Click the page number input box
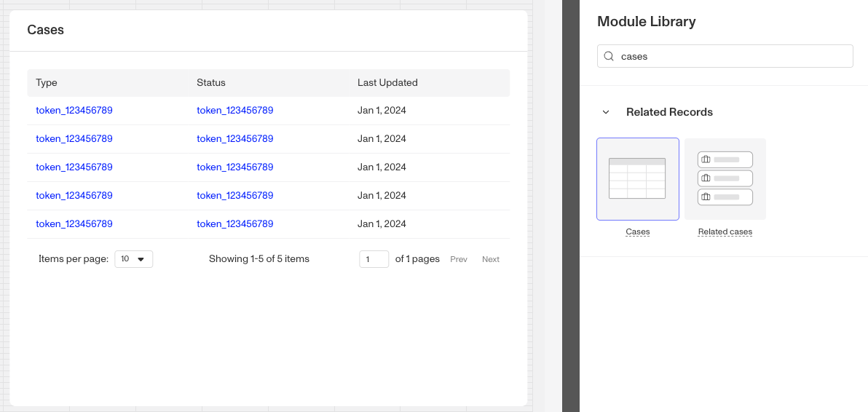Image resolution: width=868 pixels, height=412 pixels. tap(374, 259)
